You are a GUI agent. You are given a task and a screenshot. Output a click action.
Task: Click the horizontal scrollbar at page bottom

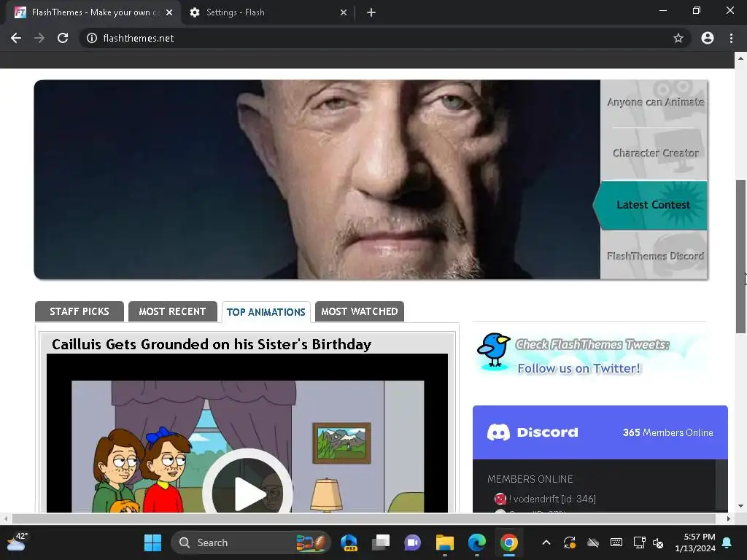[x=364, y=518]
